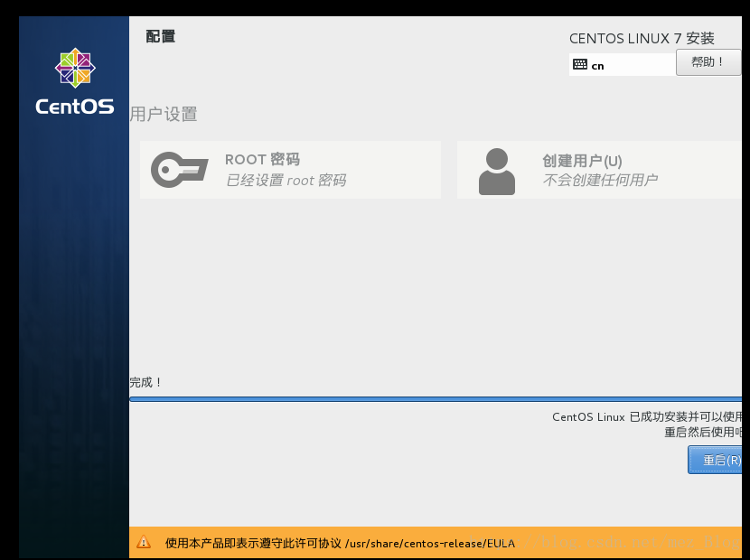Click the CENTOS LINUX 7 安装 title

[642, 38]
